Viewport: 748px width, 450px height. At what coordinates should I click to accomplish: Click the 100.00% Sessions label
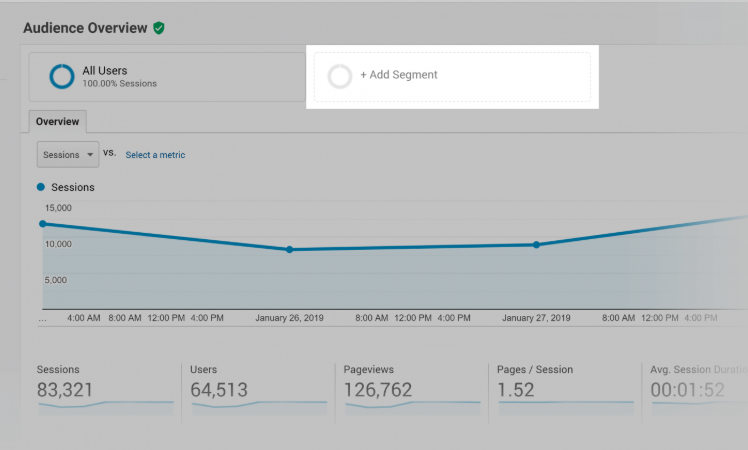click(120, 84)
